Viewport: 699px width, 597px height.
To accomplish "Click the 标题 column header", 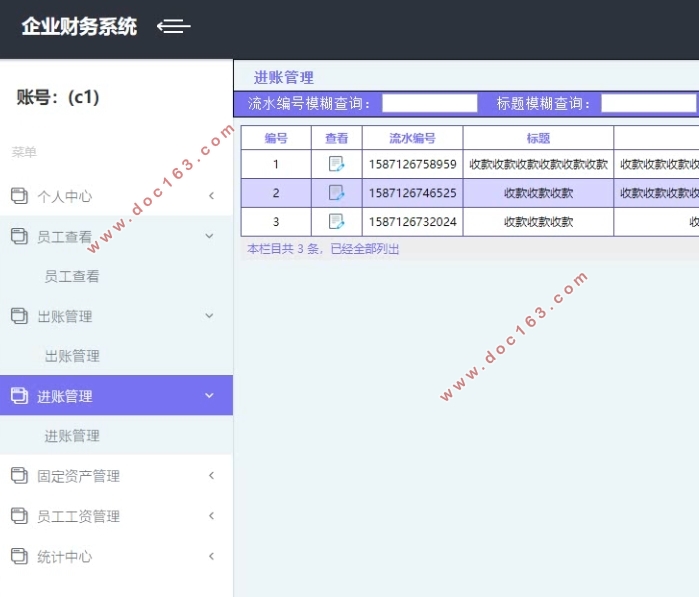I will [538, 138].
